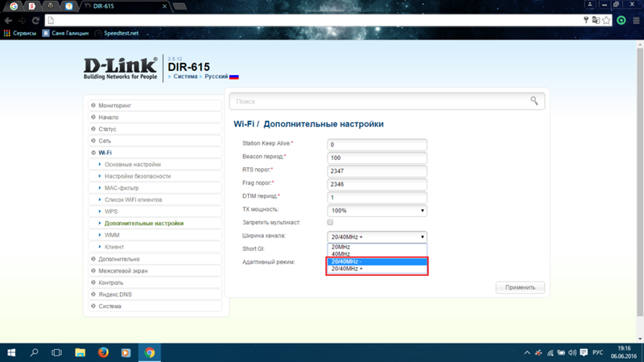Expand the Сеть menu section
The height and width of the screenshot is (362, 644).
click(x=155, y=141)
